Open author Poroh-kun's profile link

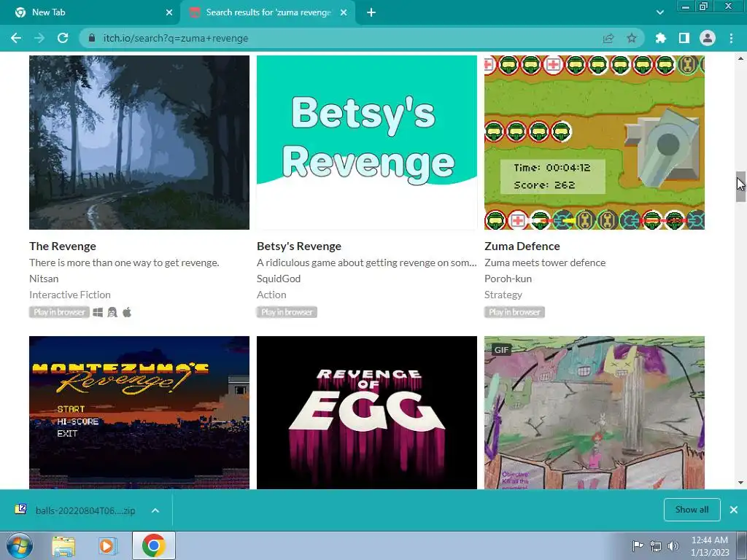tap(508, 279)
